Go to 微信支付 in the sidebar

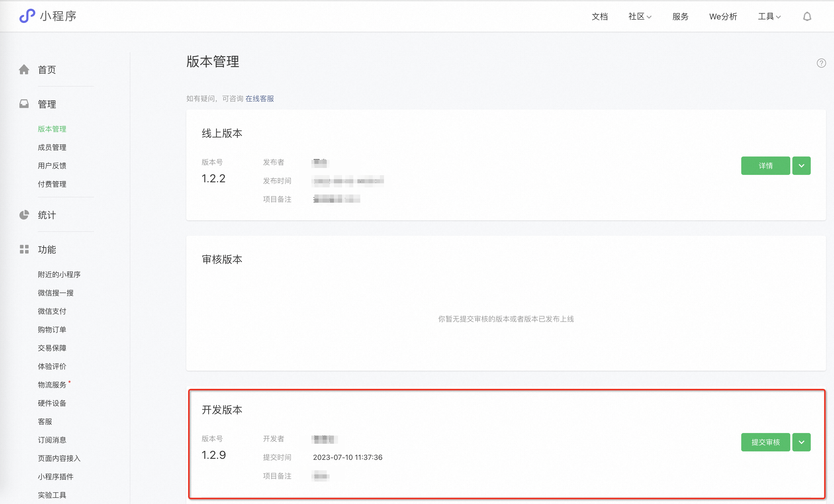point(52,311)
